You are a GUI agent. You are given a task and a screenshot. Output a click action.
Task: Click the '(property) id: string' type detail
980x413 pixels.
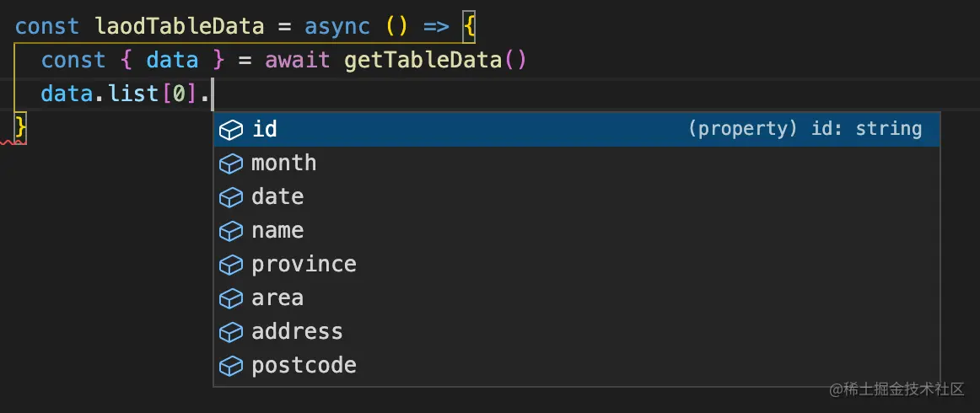tap(805, 129)
